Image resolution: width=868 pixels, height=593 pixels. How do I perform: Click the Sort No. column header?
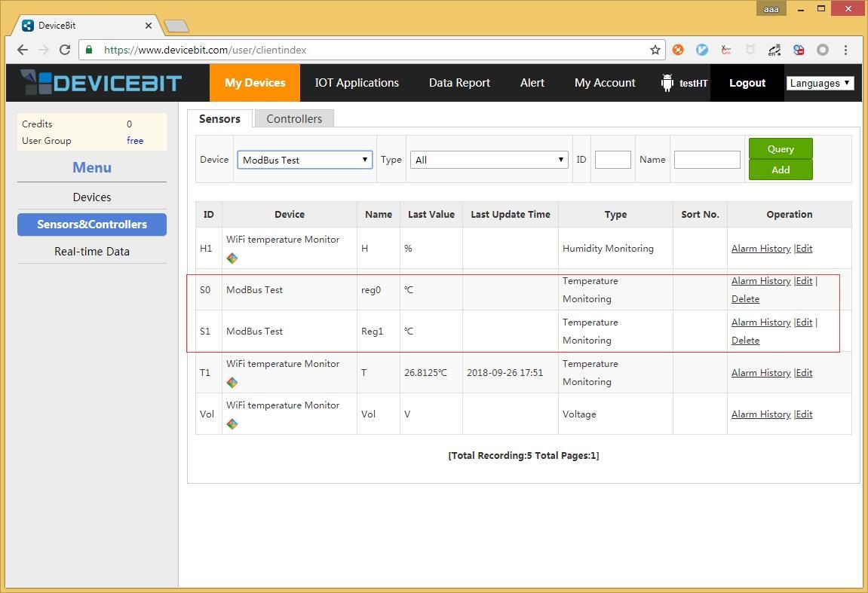coord(700,215)
